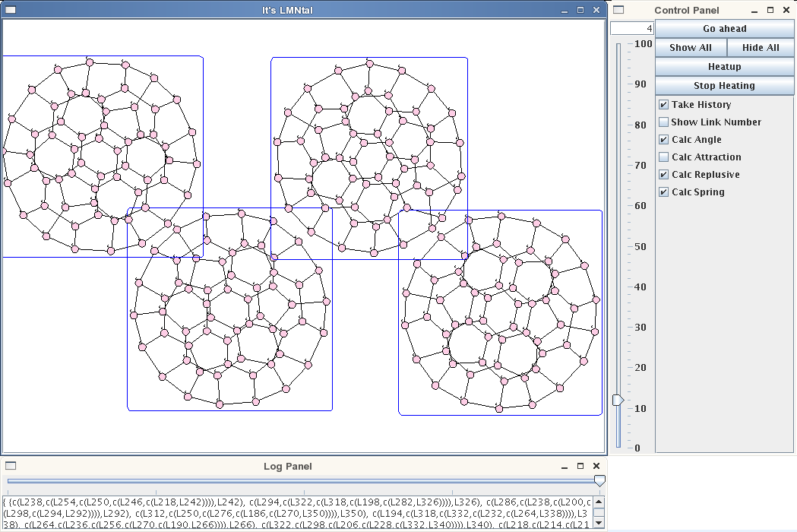Open the Control Panel window menu icon
The image size is (797, 532).
click(x=618, y=10)
